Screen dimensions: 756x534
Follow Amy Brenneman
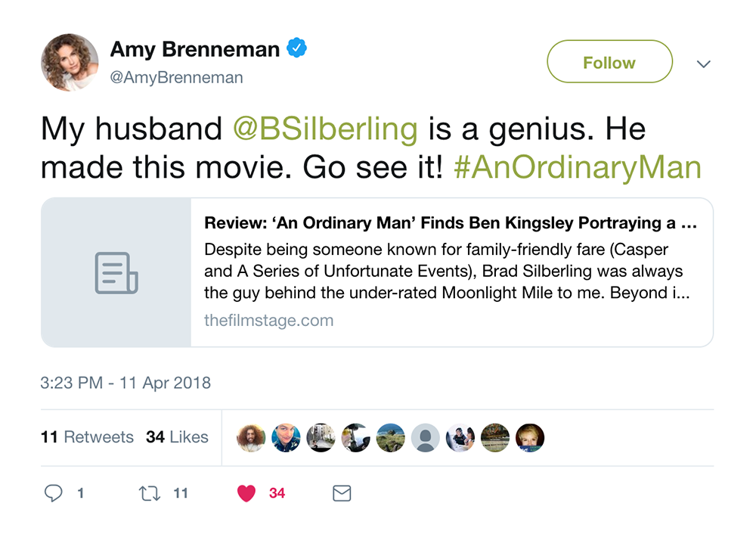coord(609,62)
